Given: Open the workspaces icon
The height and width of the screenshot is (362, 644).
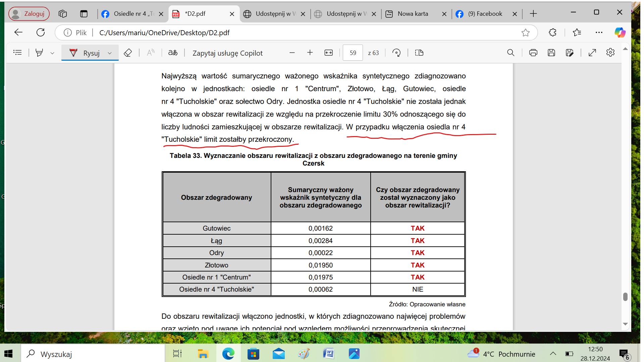Looking at the screenshot, I should [63, 14].
